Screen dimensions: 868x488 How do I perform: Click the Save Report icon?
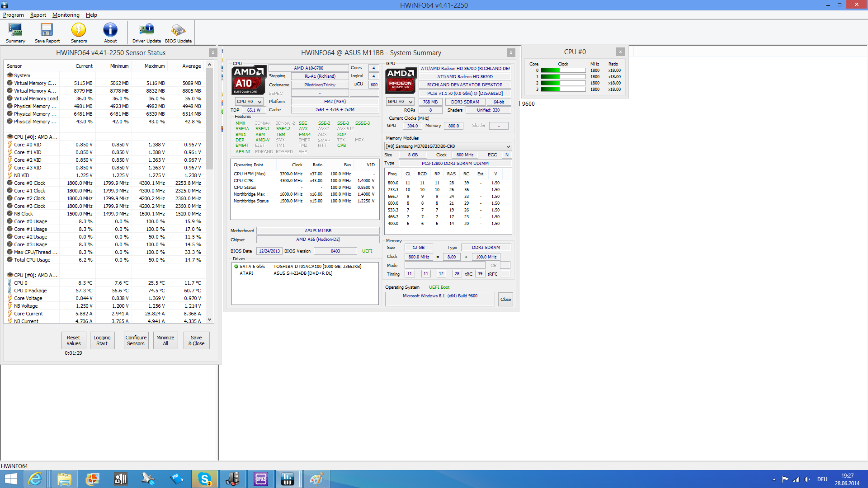[47, 33]
